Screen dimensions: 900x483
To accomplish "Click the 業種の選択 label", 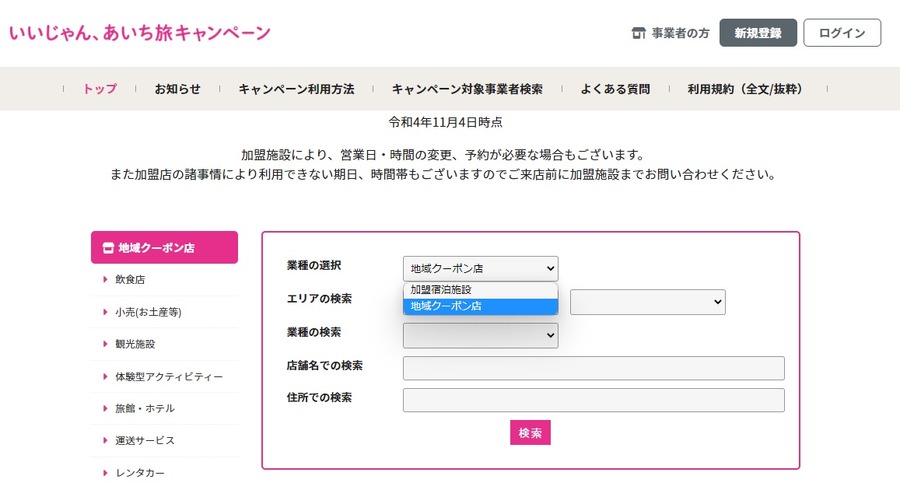I will pyautogui.click(x=314, y=265).
